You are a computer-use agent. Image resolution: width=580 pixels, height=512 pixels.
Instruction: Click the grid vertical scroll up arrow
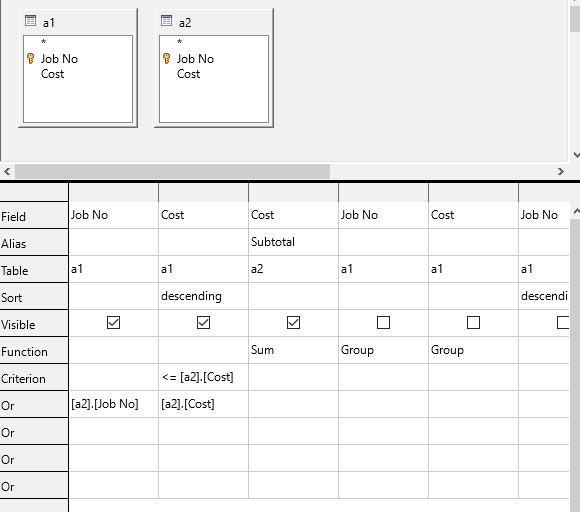(576, 211)
